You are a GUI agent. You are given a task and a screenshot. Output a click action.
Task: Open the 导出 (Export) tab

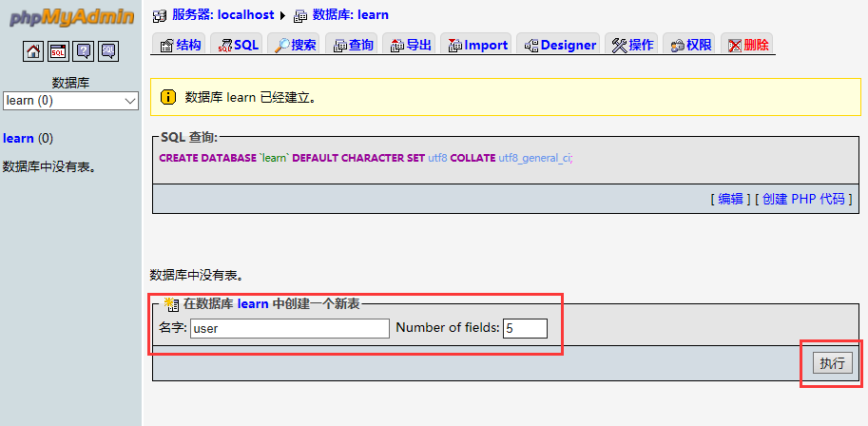[x=409, y=45]
